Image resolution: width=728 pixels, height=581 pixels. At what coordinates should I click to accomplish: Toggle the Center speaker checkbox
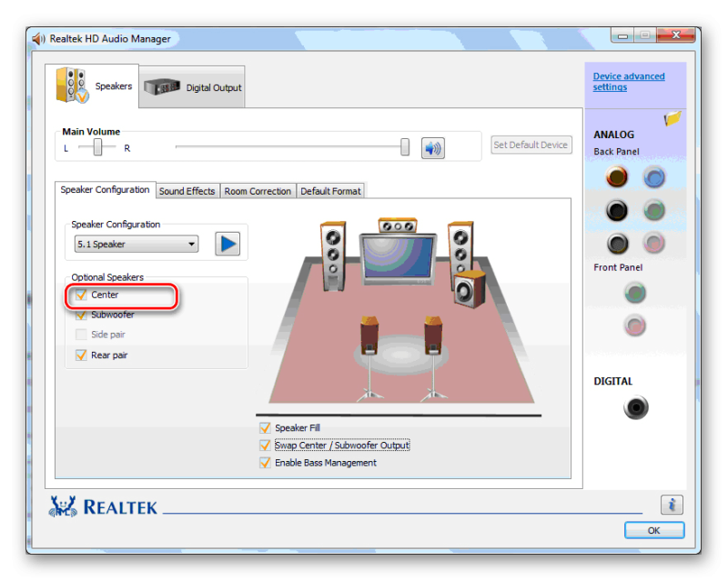(x=81, y=295)
